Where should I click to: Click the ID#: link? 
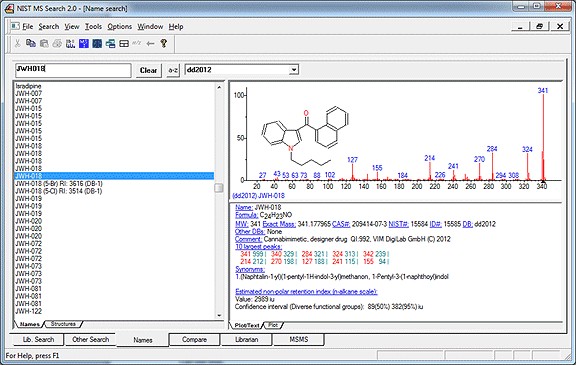(436, 224)
